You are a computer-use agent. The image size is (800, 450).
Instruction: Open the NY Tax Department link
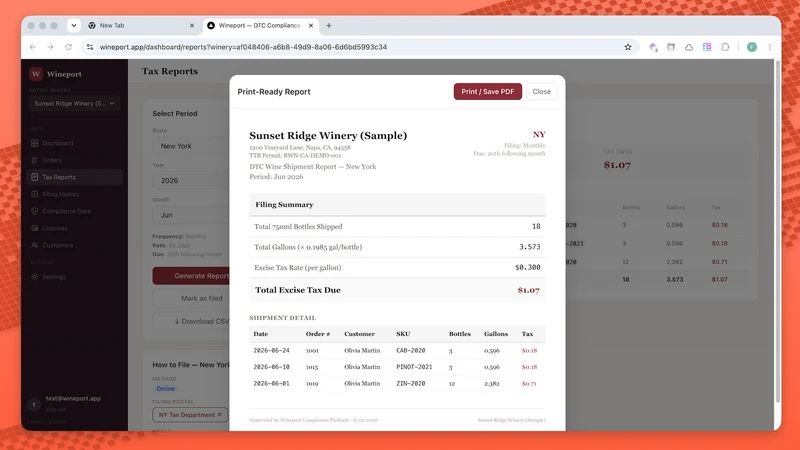[190, 415]
